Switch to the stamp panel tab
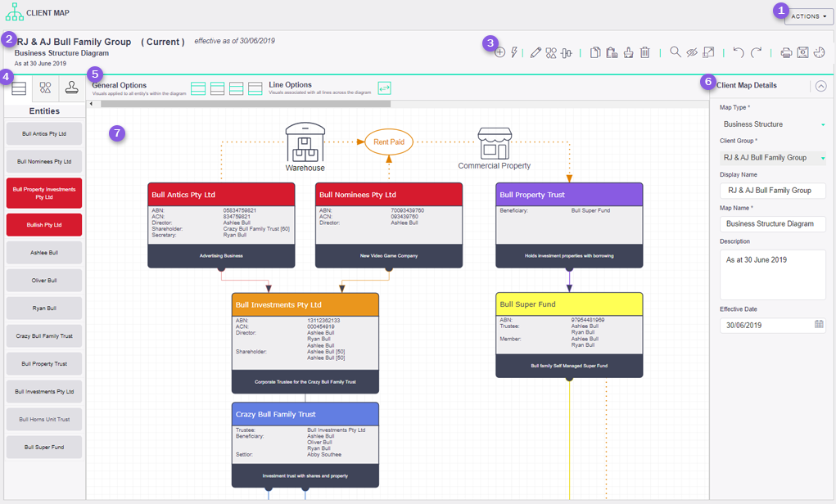Screen dimensions: 836x504 tap(71, 88)
